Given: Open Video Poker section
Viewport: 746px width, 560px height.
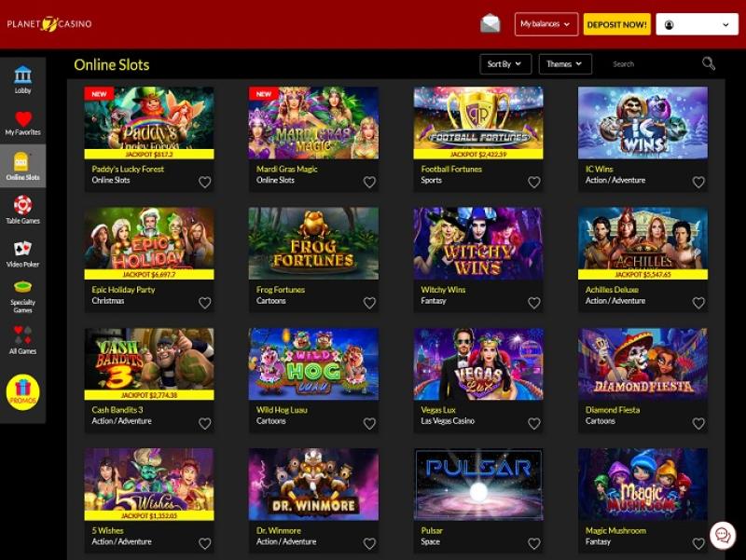Looking at the screenshot, I should [x=22, y=253].
